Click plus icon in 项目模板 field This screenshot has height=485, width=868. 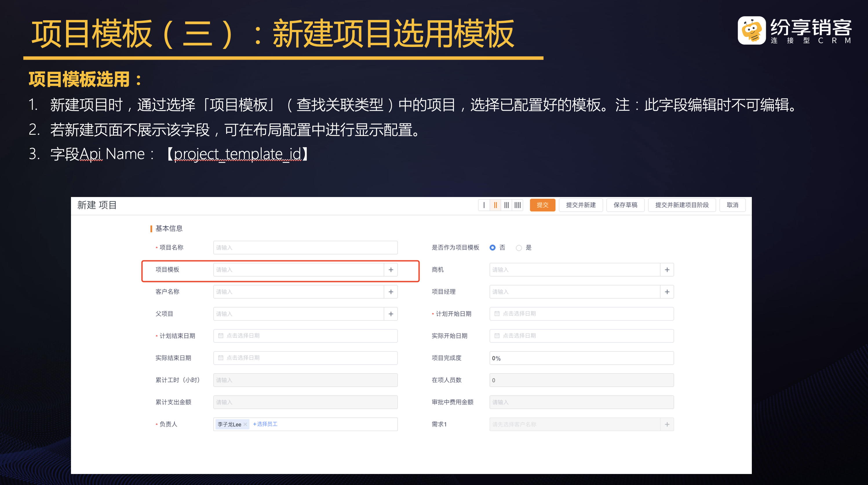(x=391, y=270)
